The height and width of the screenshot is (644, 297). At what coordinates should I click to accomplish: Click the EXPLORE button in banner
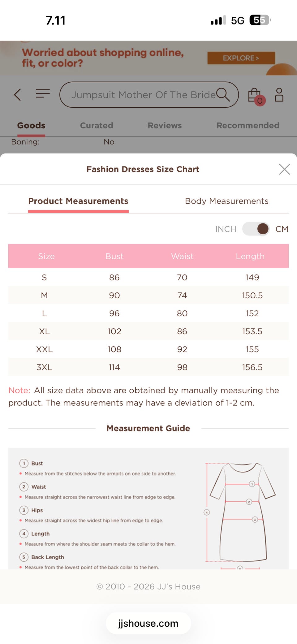pyautogui.click(x=241, y=58)
